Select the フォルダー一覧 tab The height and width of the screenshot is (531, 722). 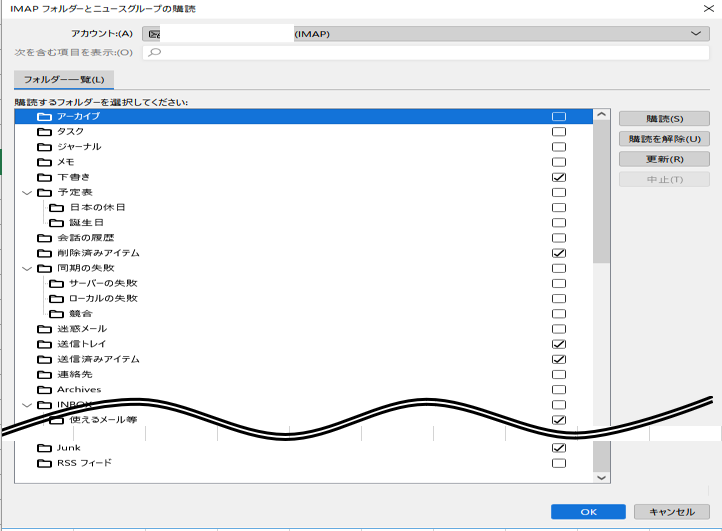64,79
